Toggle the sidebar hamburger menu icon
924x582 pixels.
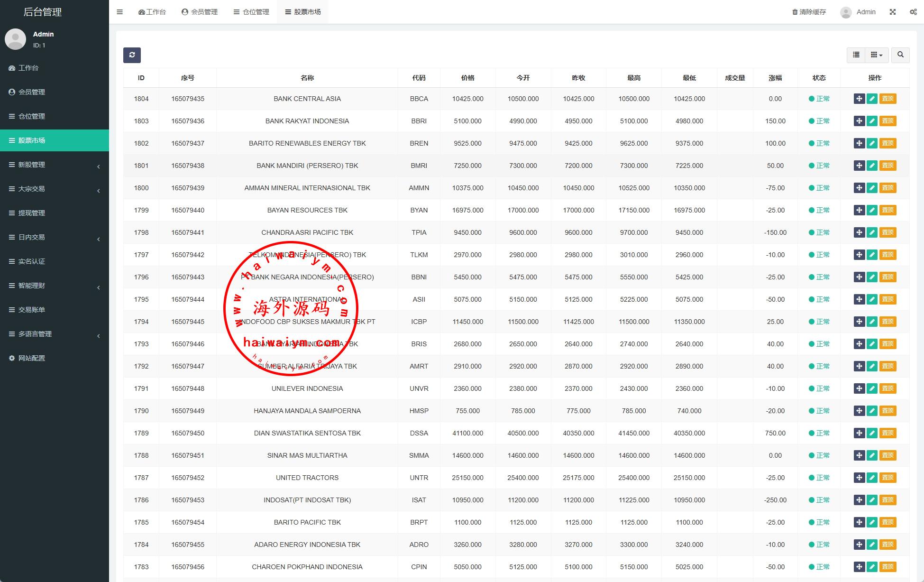coord(119,12)
